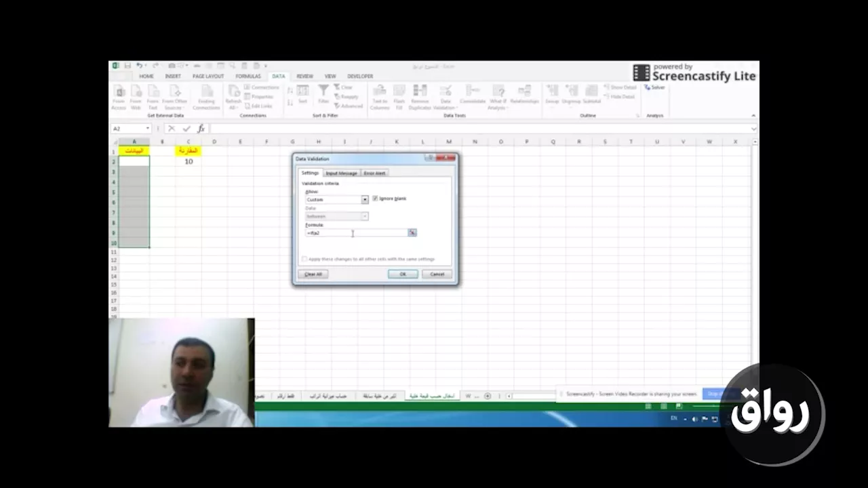Open the Data Validation ribbon dropdown
The height and width of the screenshot is (488, 868).
(445, 97)
